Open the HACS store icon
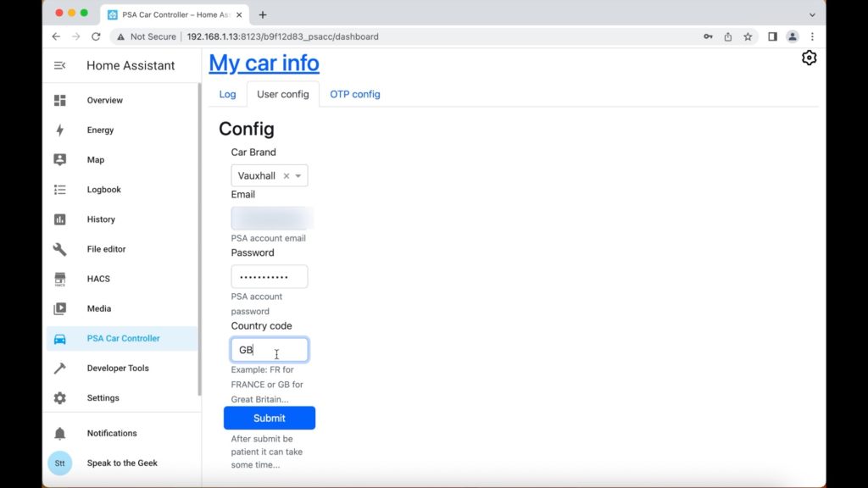Image resolution: width=868 pixels, height=488 pixels. (x=60, y=279)
